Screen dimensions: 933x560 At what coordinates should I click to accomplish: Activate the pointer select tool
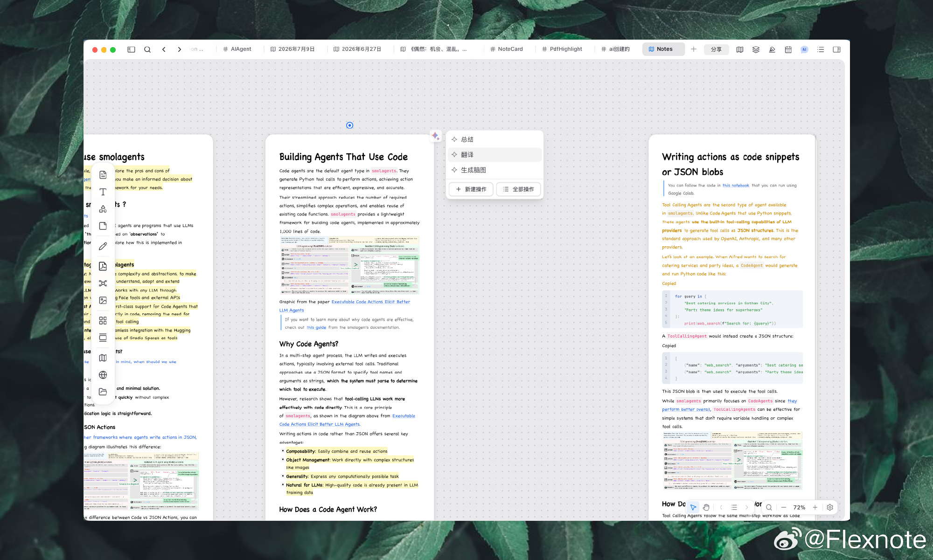coord(693,507)
